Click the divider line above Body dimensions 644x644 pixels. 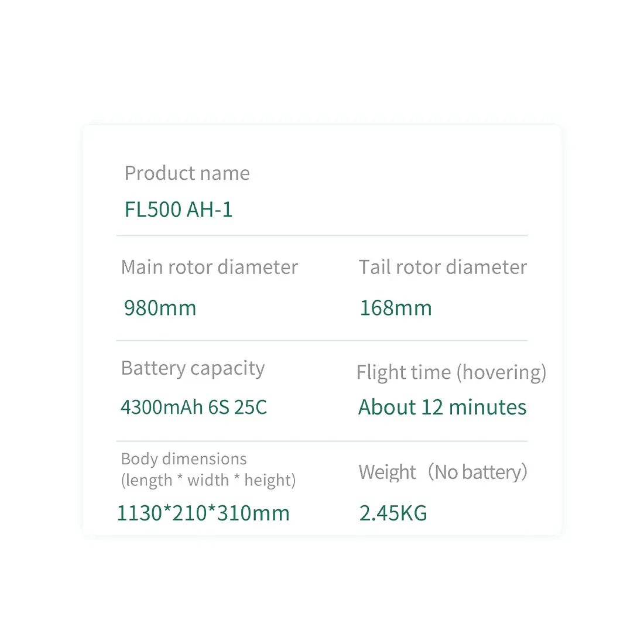322,441
